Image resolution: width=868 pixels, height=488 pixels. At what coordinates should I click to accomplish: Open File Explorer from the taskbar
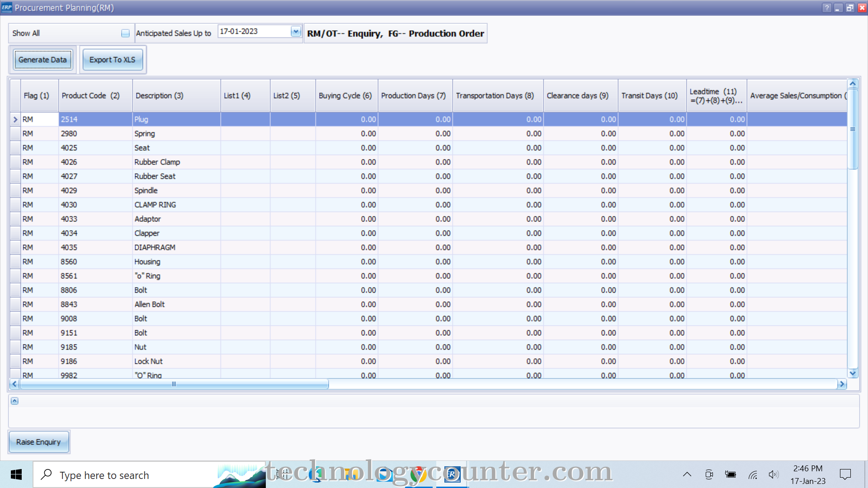pyautogui.click(x=351, y=474)
